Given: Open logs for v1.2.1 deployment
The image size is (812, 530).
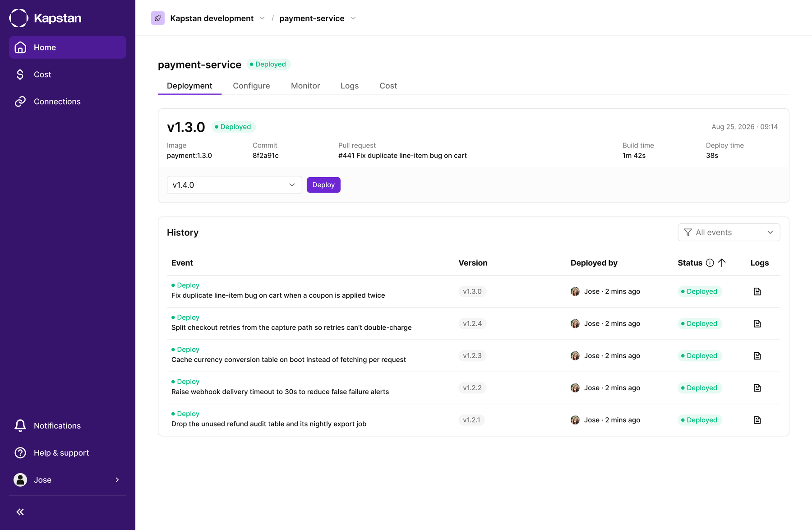Looking at the screenshot, I should point(757,420).
